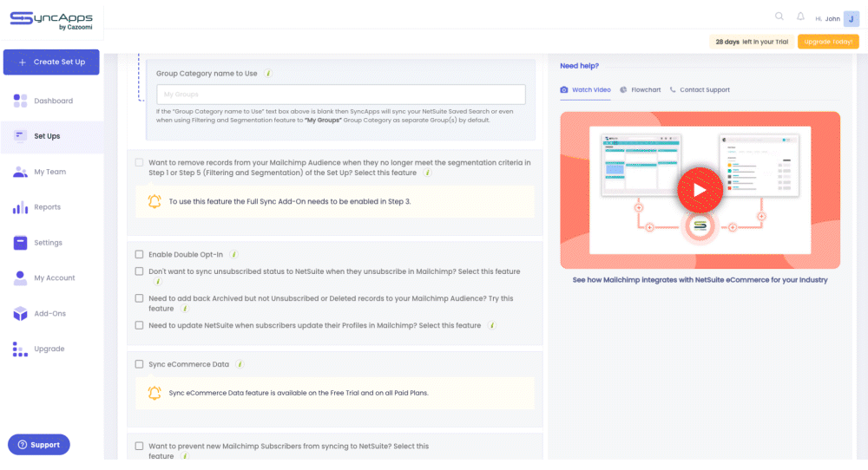Check don't sync unsubscribed status option
The height and width of the screenshot is (470, 868).
tap(139, 271)
